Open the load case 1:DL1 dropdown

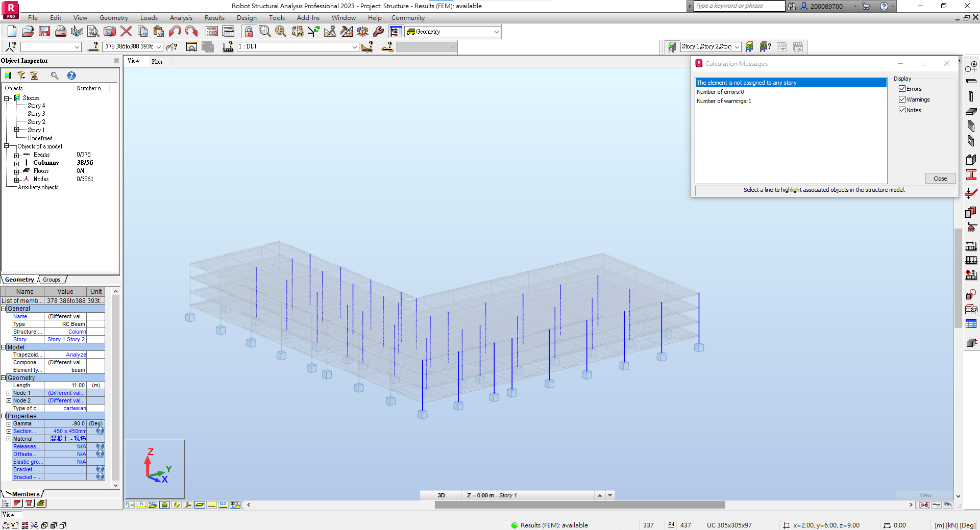coord(354,46)
